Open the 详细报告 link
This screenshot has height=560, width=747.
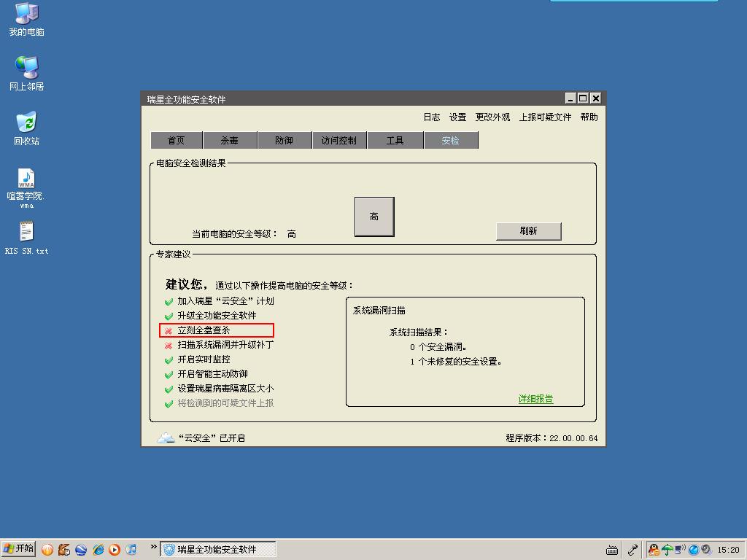coord(536,399)
